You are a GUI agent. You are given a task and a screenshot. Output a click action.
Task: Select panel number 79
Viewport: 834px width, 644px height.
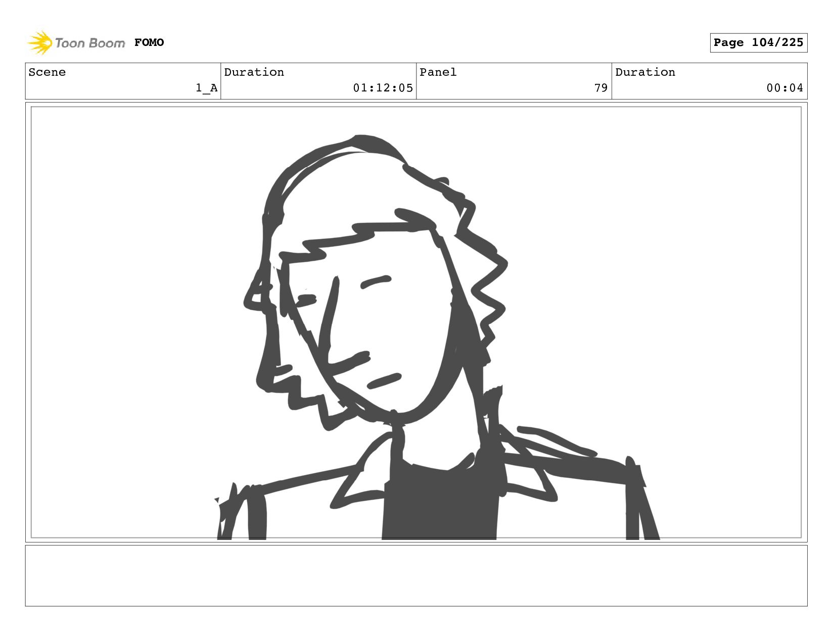[x=601, y=88]
